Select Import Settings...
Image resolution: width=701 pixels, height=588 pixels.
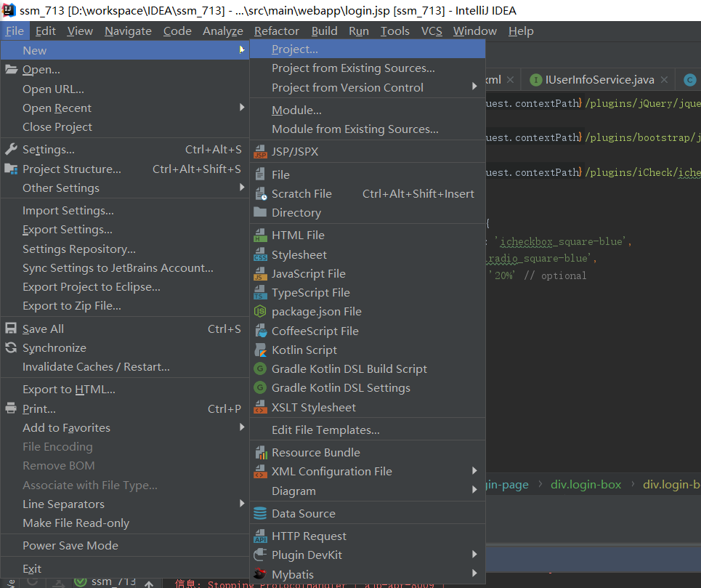click(125, 211)
